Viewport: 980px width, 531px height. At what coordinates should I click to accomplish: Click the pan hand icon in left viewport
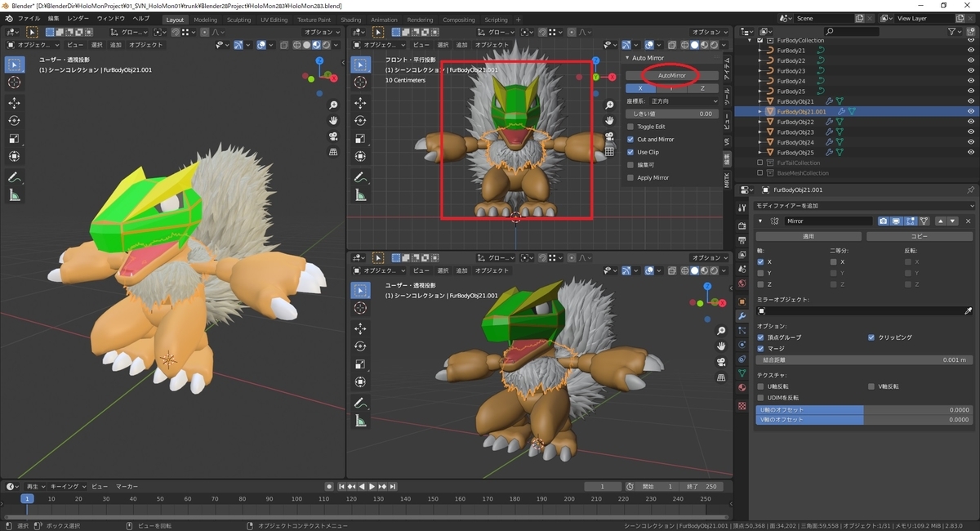click(x=333, y=121)
